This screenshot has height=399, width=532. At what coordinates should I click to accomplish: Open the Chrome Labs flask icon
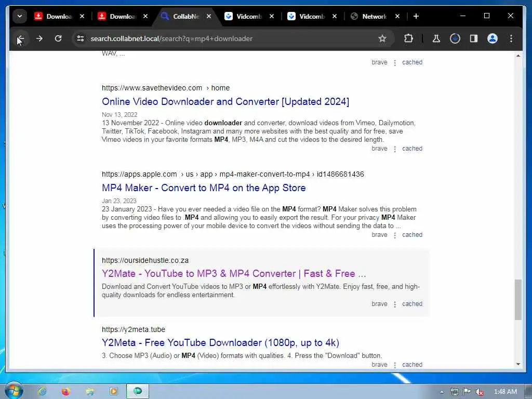436,38
